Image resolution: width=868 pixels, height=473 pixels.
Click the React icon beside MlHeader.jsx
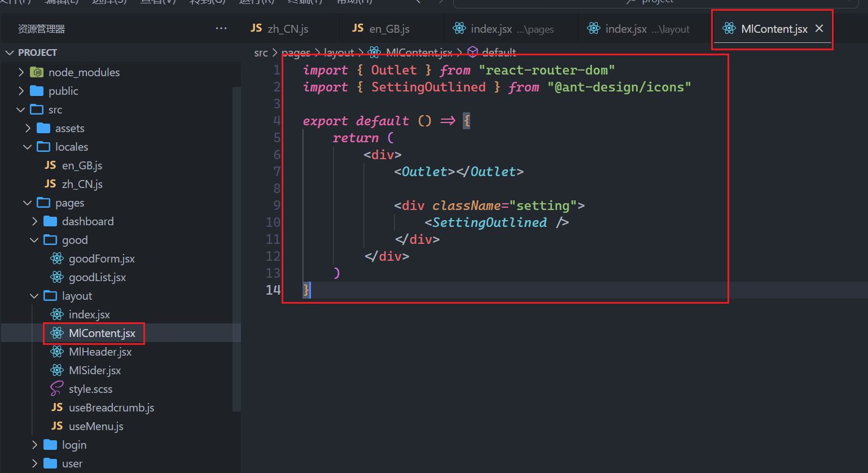point(57,352)
